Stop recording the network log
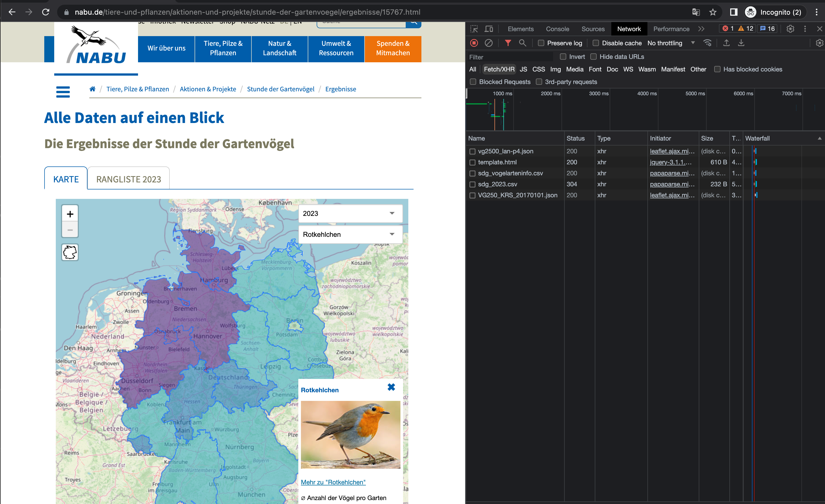Viewport: 825px width, 504px height. [474, 43]
